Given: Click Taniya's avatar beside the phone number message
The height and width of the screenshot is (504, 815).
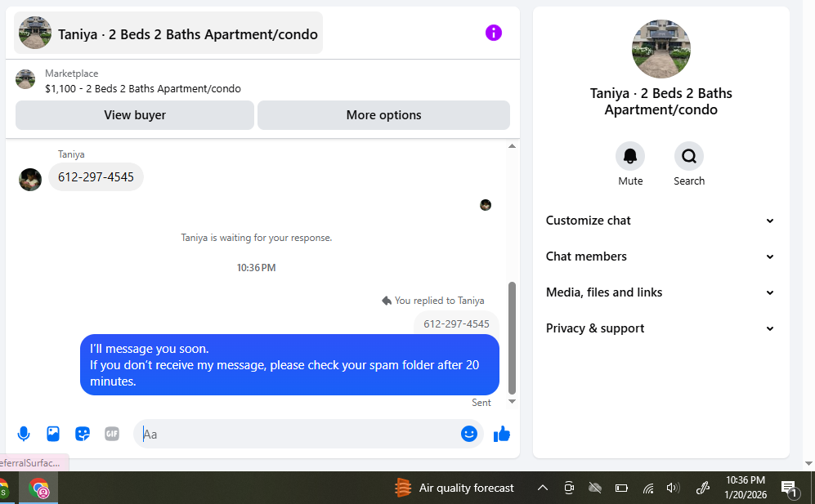Looking at the screenshot, I should coord(30,180).
